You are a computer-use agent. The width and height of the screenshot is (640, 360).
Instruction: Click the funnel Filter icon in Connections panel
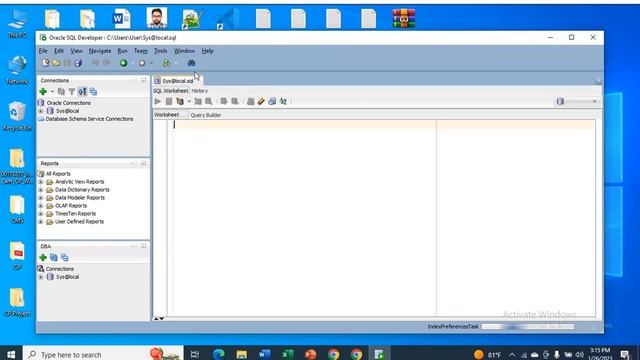click(71, 91)
